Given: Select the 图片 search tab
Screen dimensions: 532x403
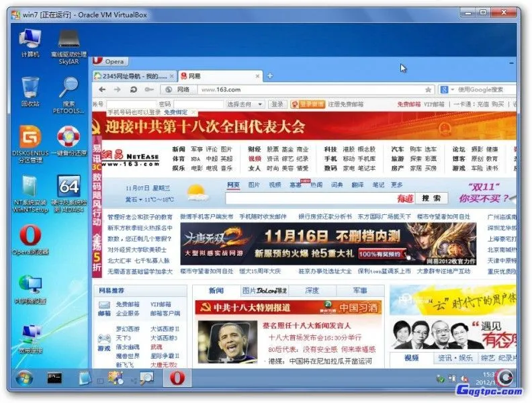Looking at the screenshot, I should pos(254,185).
